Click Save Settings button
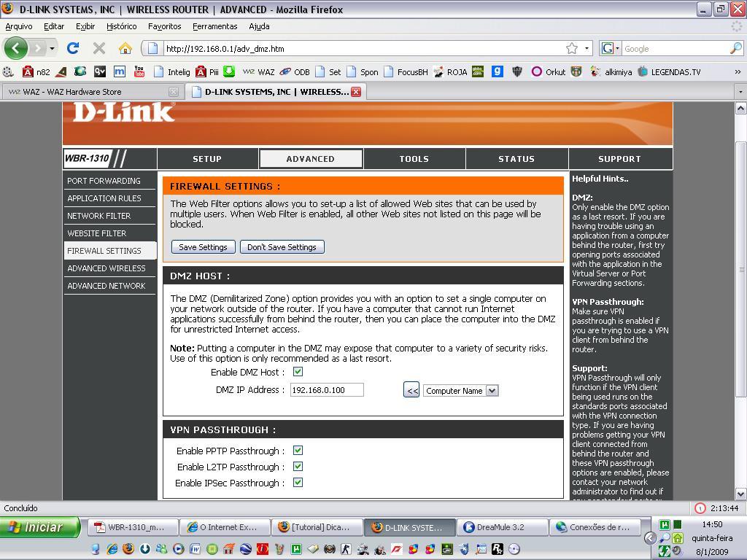747x560 pixels. 203,247
